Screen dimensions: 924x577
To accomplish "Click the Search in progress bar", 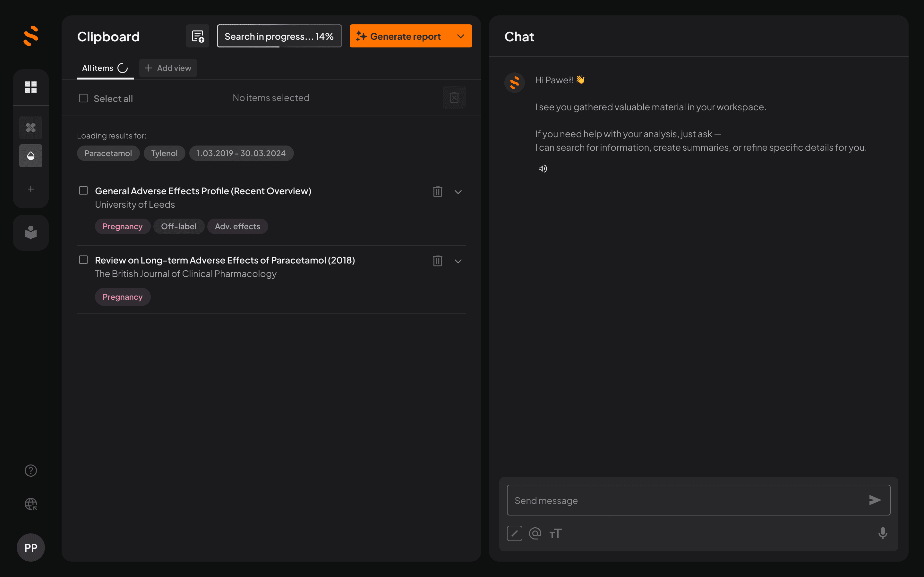I will coord(279,36).
